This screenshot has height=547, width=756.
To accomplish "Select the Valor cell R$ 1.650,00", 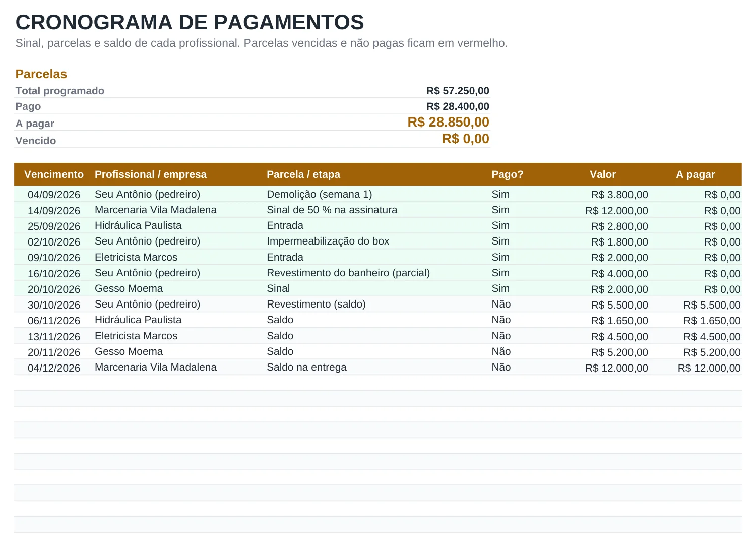I will click(619, 321).
